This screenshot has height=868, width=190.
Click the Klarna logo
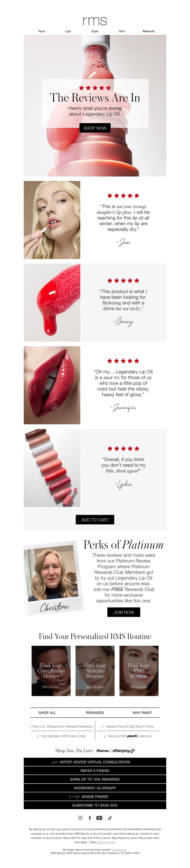(x=103, y=751)
